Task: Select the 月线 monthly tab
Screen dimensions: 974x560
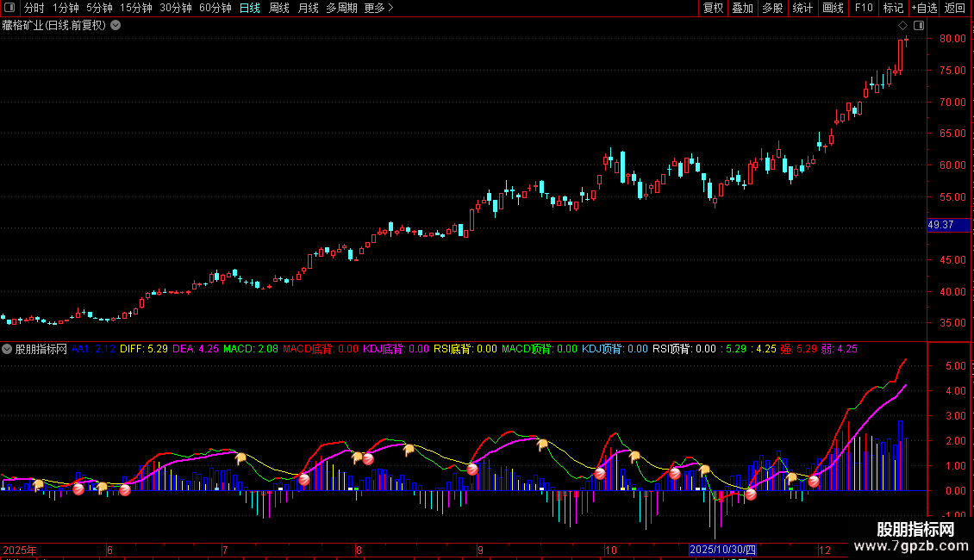Action: coord(308,8)
